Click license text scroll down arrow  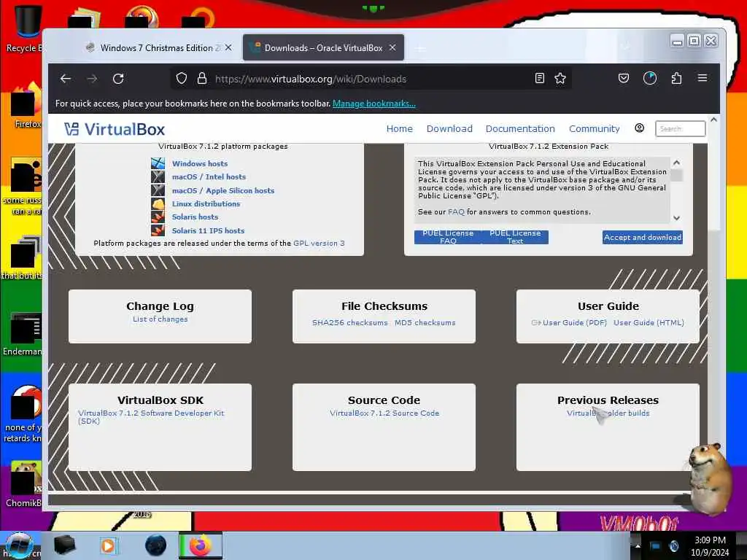(x=676, y=217)
